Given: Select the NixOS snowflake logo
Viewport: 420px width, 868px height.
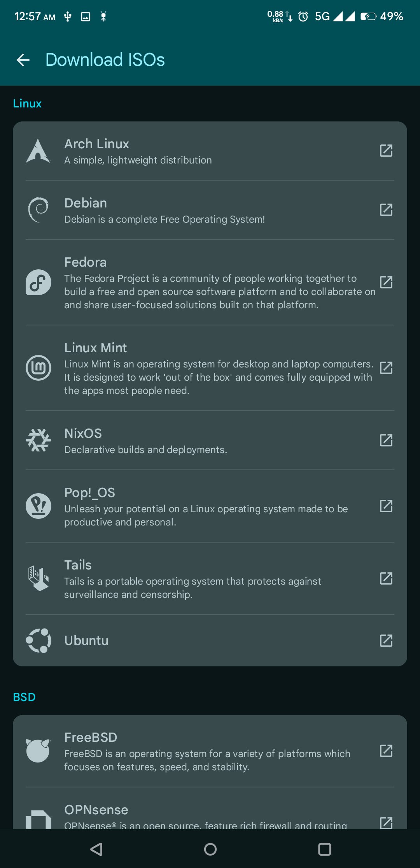Looking at the screenshot, I should coord(38,440).
